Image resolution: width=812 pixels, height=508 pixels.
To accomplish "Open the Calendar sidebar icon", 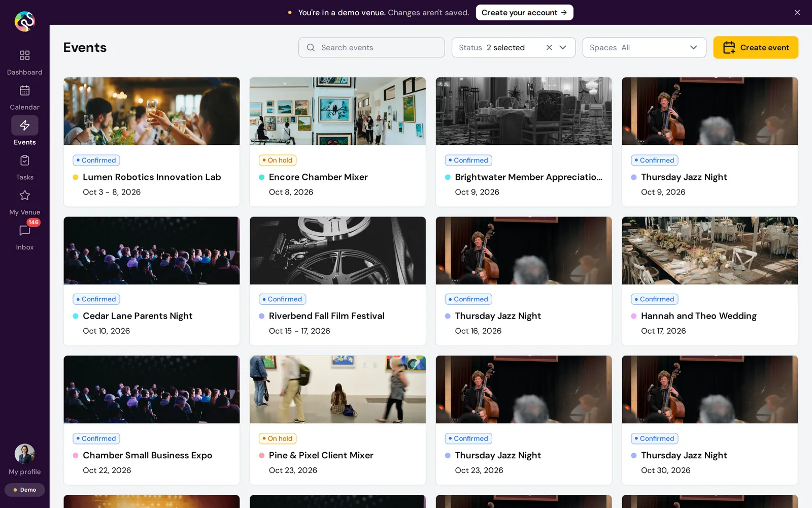I will click(24, 90).
